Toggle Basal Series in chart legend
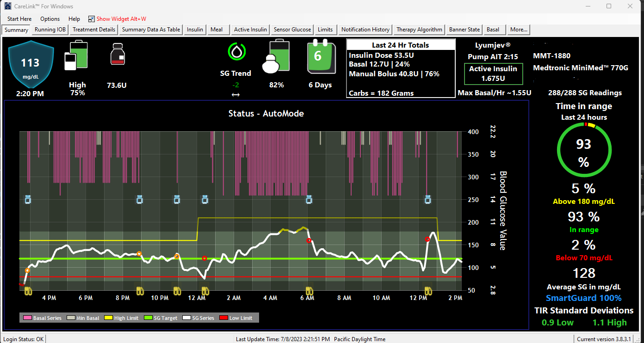644x343 pixels. [43, 318]
